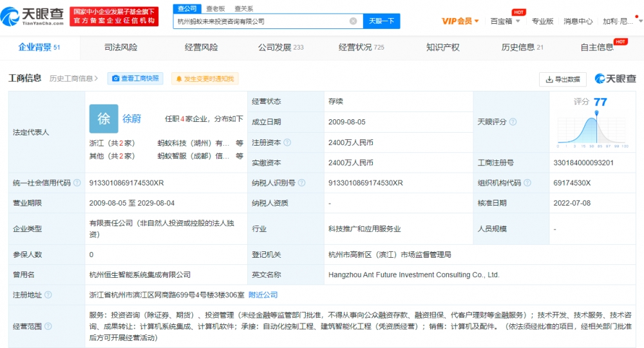
Task: Click 查看工商快照 button
Action: pyautogui.click(x=135, y=79)
